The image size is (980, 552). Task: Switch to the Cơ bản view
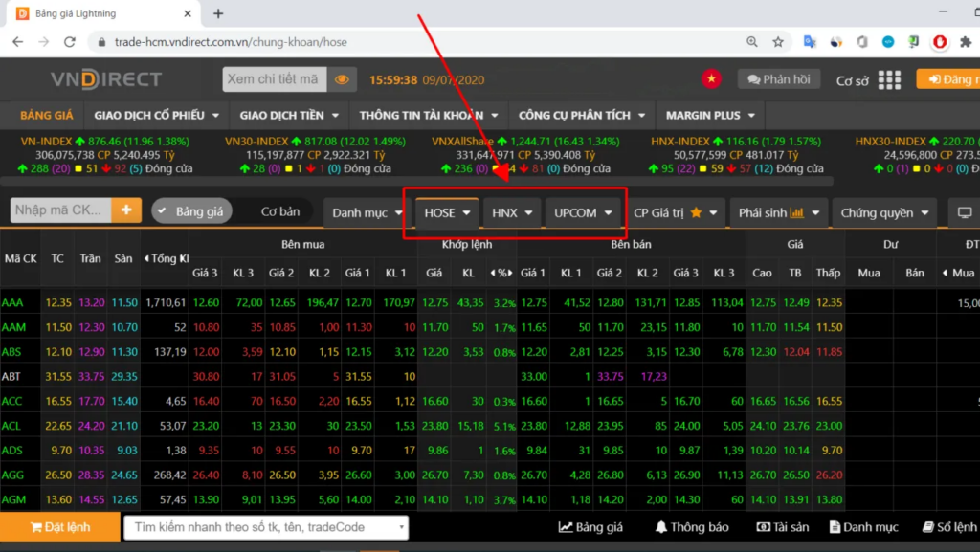pyautogui.click(x=280, y=211)
